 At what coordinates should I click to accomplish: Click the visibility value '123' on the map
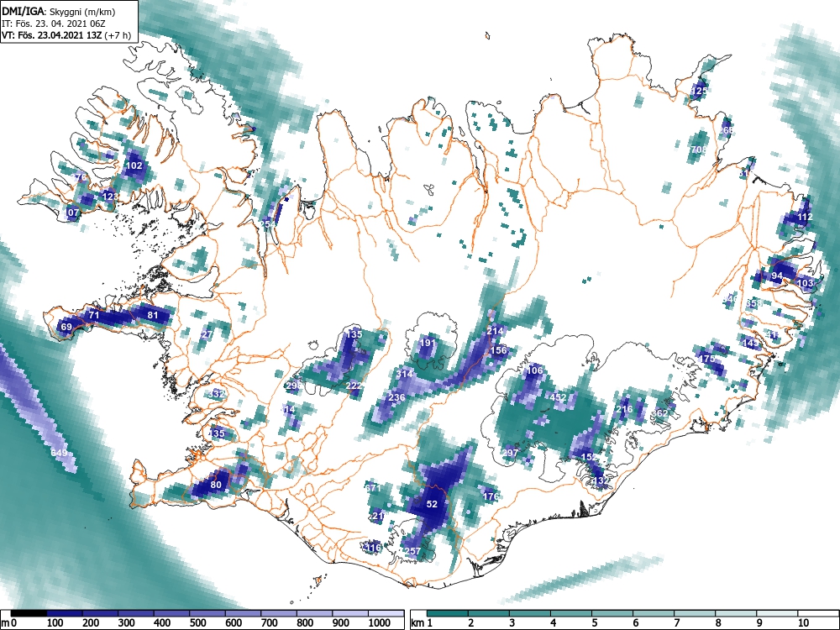click(x=110, y=197)
